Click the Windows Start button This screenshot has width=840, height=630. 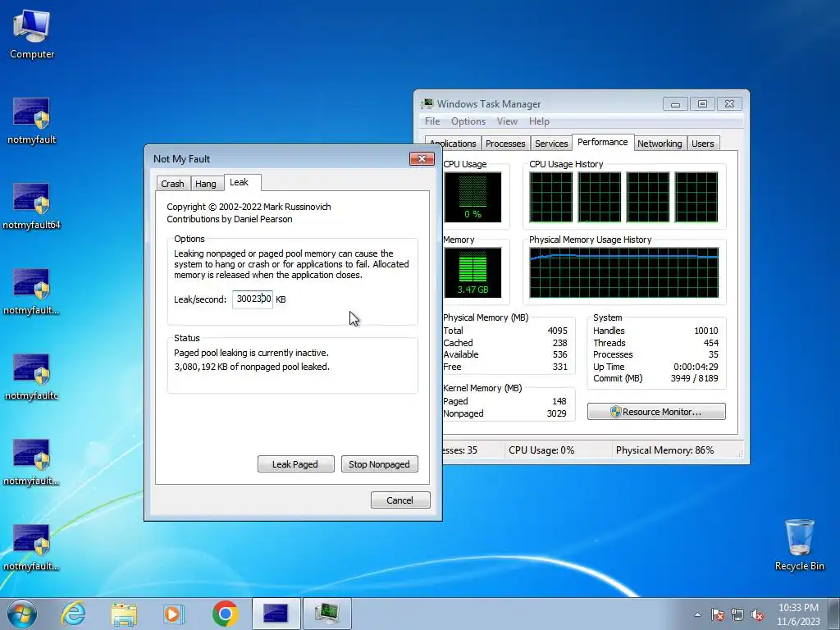(x=22, y=614)
